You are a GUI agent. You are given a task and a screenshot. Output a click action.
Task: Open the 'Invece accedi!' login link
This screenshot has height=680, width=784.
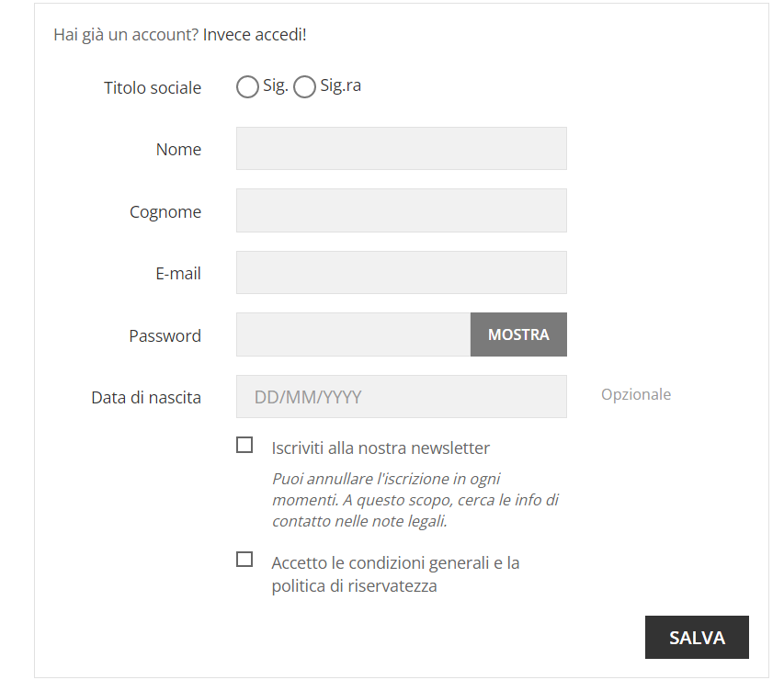click(255, 35)
